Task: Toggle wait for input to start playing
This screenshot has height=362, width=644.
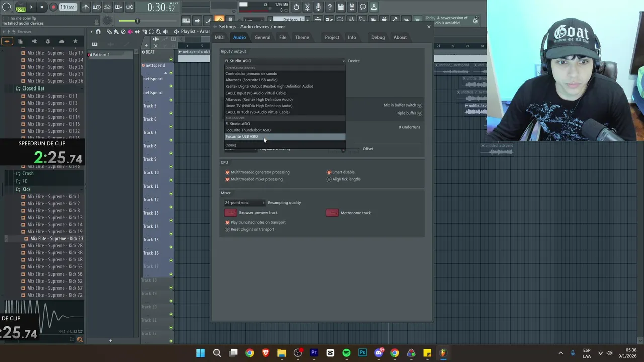Action: (x=97, y=7)
